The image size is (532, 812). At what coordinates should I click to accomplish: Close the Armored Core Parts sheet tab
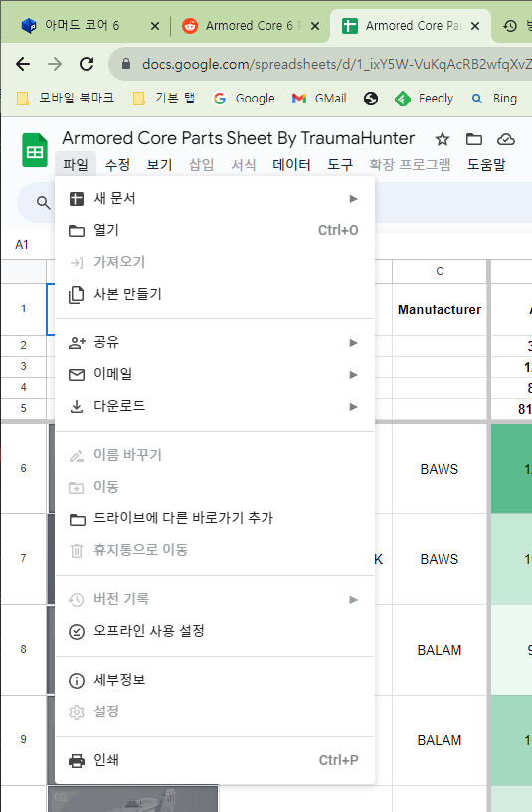(x=475, y=26)
